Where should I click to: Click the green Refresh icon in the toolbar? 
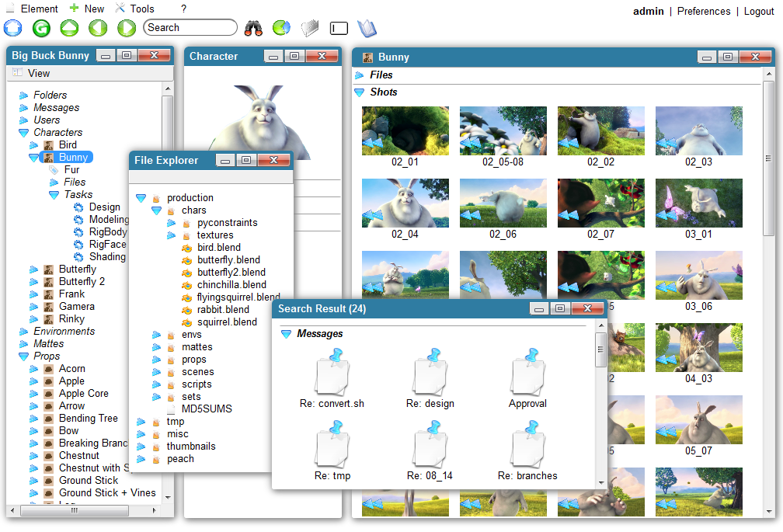coord(41,28)
